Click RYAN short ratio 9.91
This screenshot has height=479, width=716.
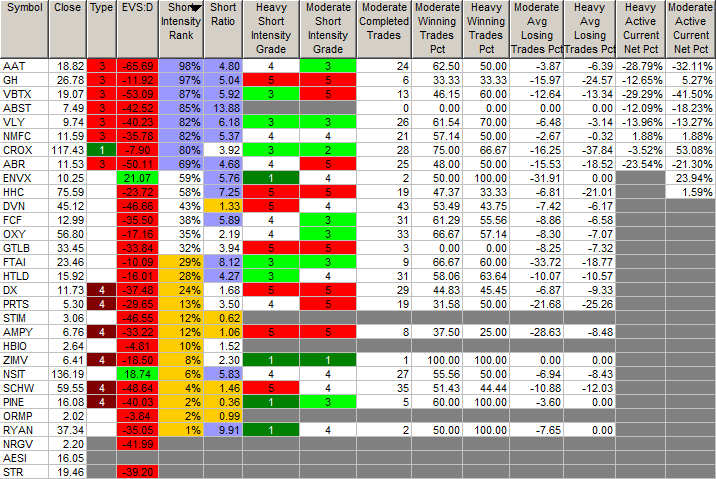[223, 430]
